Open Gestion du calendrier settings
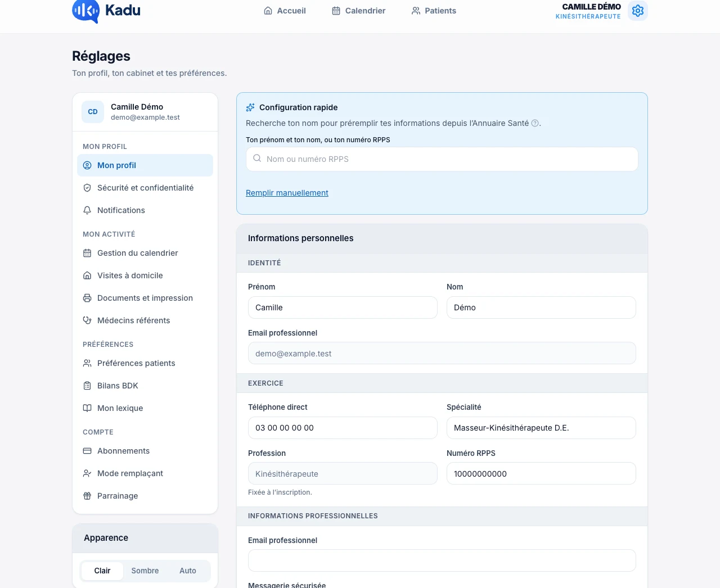 pyautogui.click(x=145, y=253)
